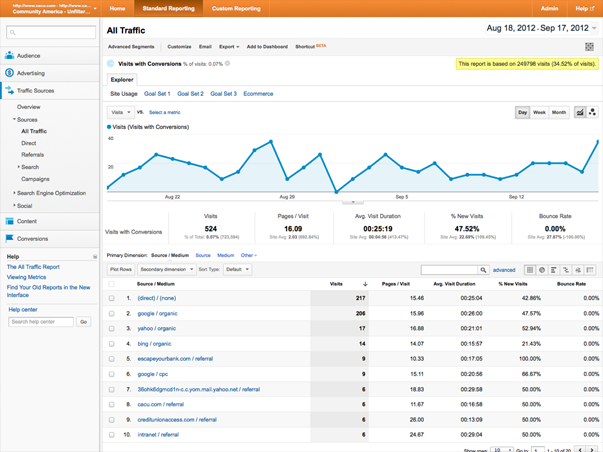Select the term cloud view icon
603x452 pixels.
[578, 270]
